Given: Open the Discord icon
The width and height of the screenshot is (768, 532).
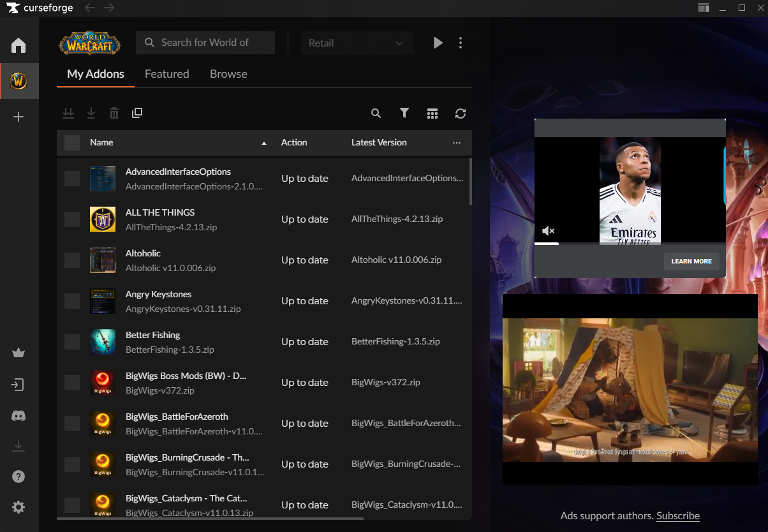Looking at the screenshot, I should (18, 416).
